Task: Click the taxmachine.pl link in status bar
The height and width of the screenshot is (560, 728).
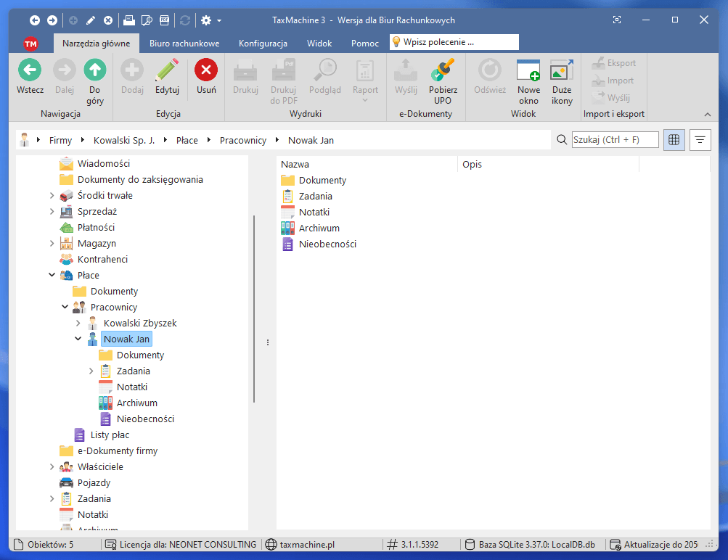Action: point(307,545)
